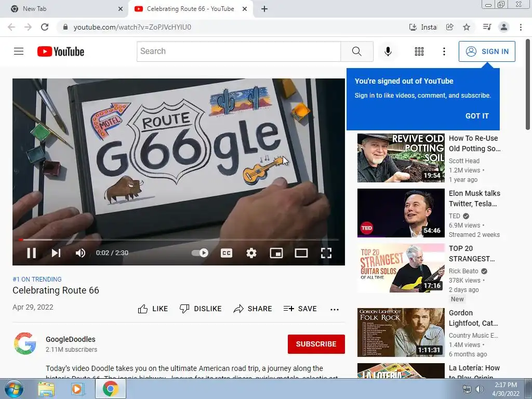This screenshot has height=399, width=532.
Task: Open a new browser tab
Action: (x=264, y=9)
